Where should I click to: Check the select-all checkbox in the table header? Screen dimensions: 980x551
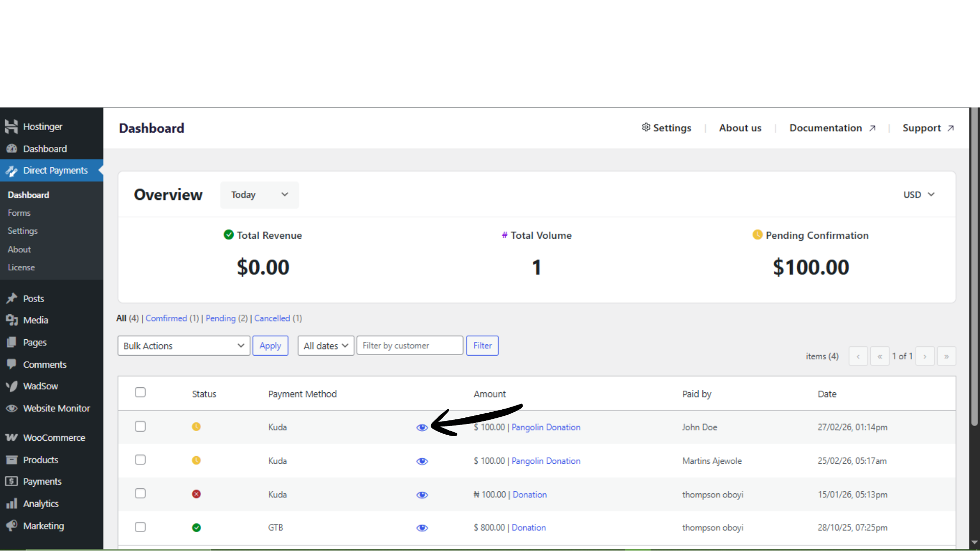pos(140,392)
